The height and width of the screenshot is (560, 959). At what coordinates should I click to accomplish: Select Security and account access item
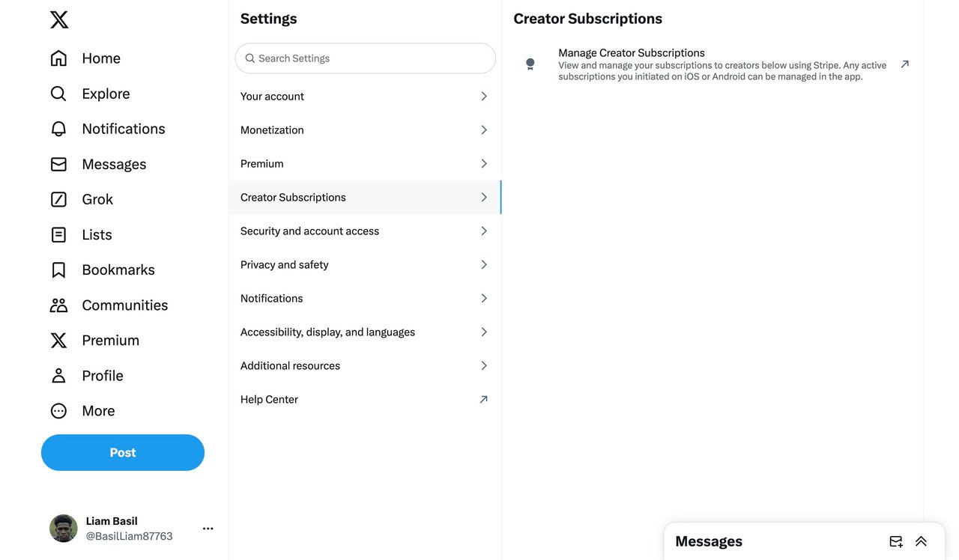[365, 231]
